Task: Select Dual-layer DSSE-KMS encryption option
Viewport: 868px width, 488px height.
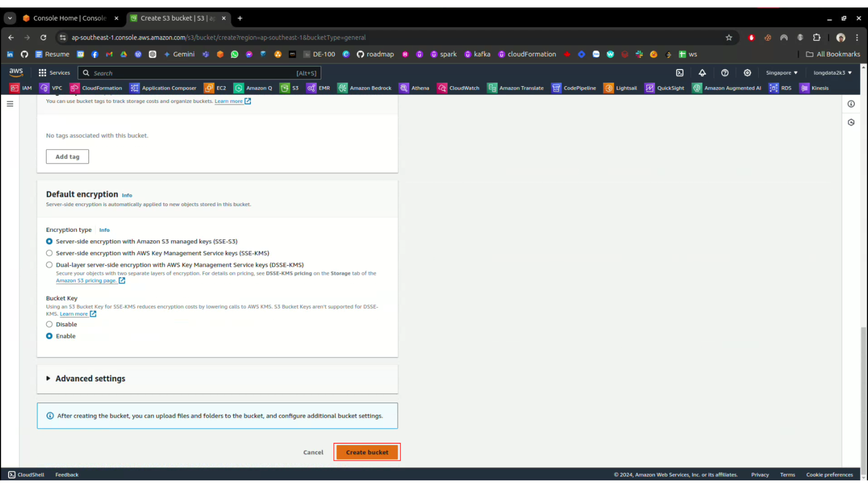Action: 49,265
